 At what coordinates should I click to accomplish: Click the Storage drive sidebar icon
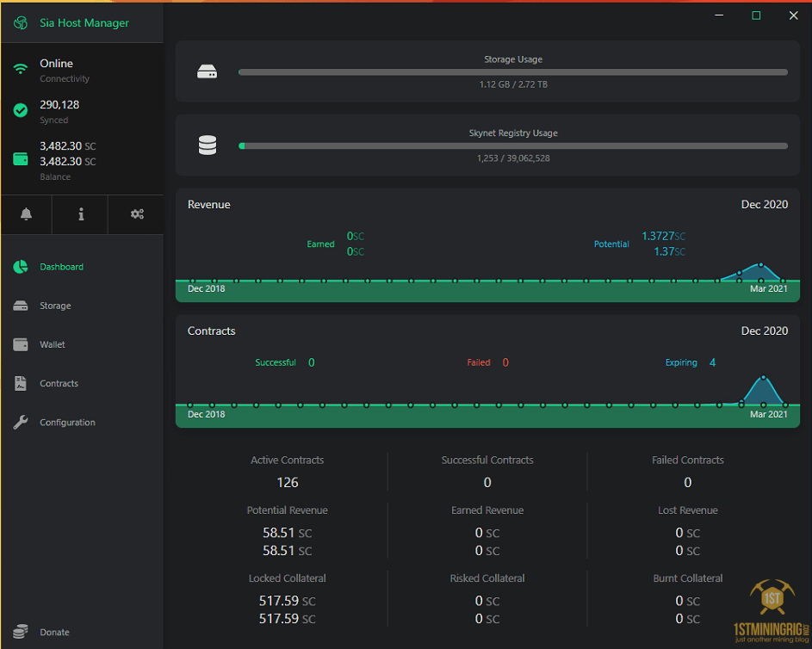(x=20, y=306)
